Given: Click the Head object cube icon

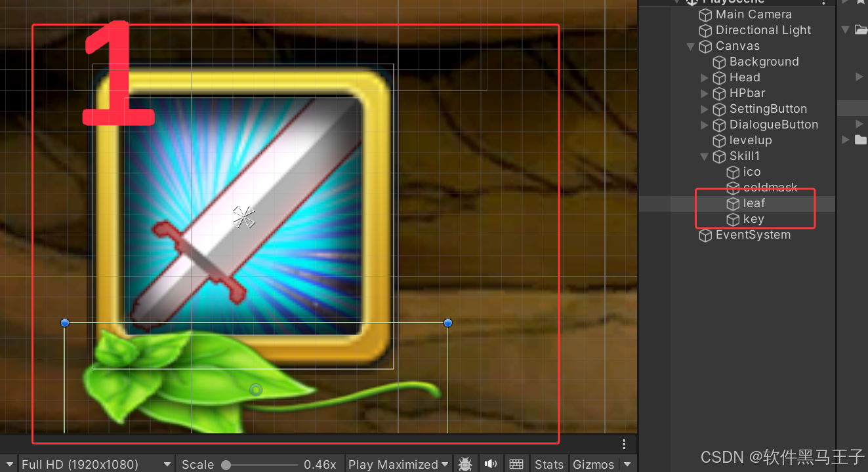Looking at the screenshot, I should [719, 77].
